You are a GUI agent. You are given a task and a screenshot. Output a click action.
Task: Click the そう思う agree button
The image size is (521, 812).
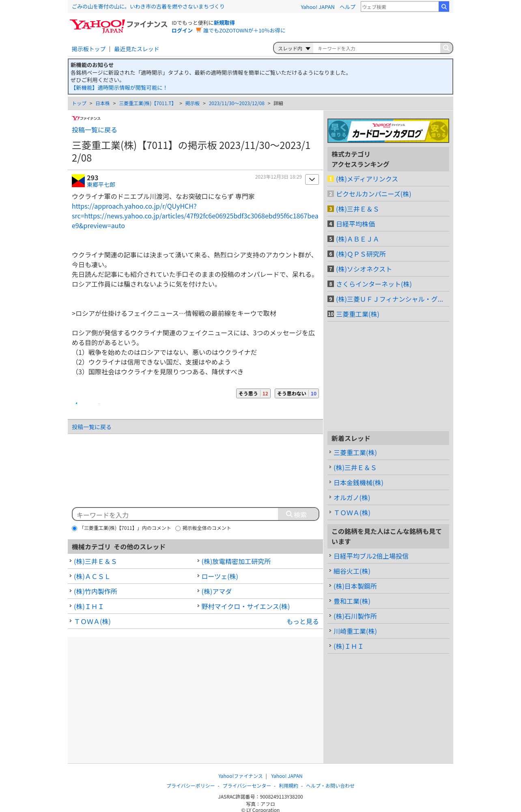253,393
